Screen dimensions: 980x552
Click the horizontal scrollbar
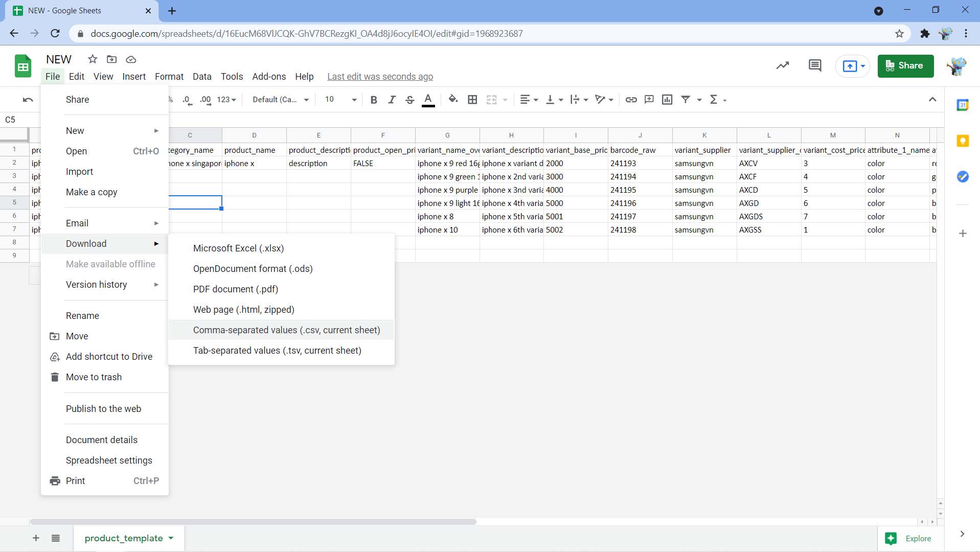coord(253,522)
